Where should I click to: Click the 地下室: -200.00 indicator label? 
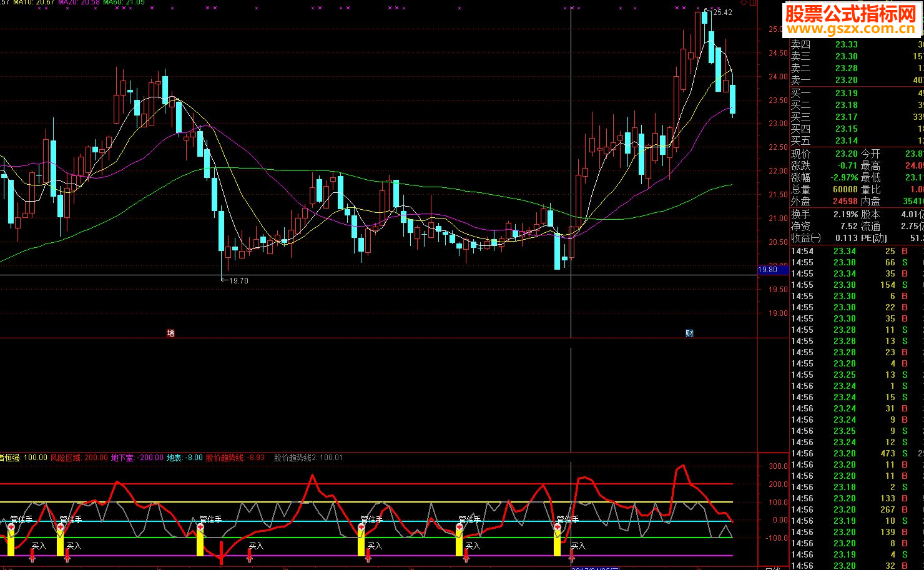click(x=137, y=458)
